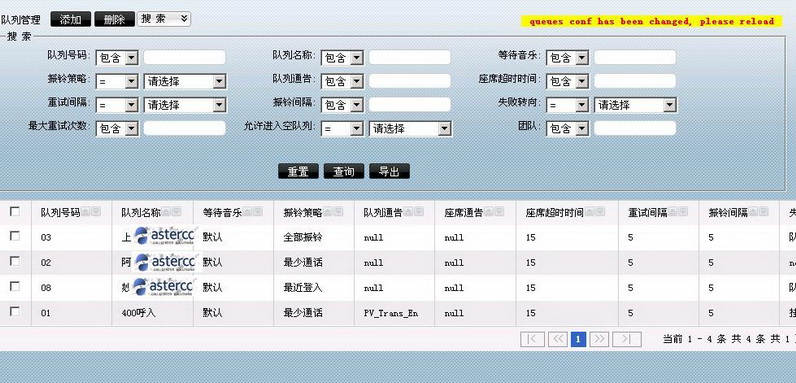Screen dimensions: 796x383
Task: Go to first page of results
Action: [532, 339]
